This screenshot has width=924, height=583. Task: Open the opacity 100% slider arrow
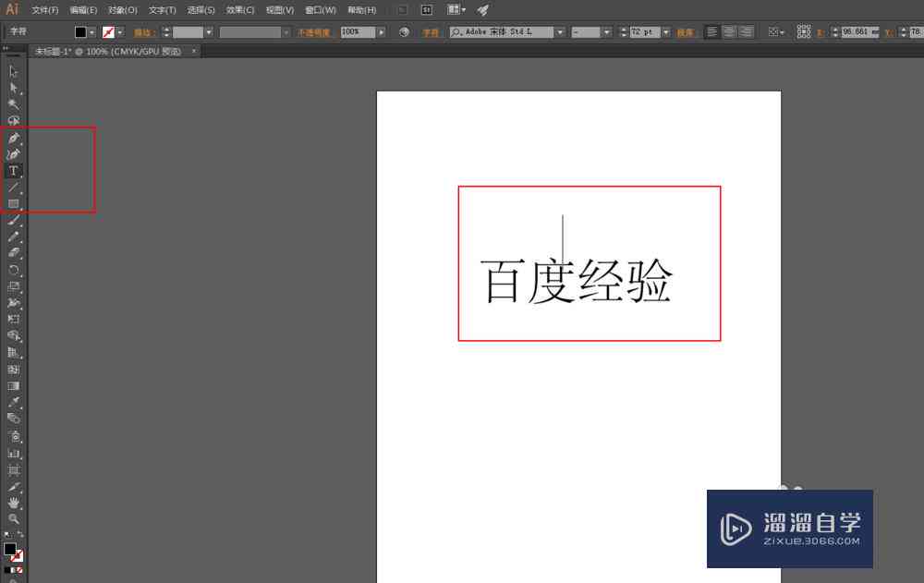tap(382, 32)
